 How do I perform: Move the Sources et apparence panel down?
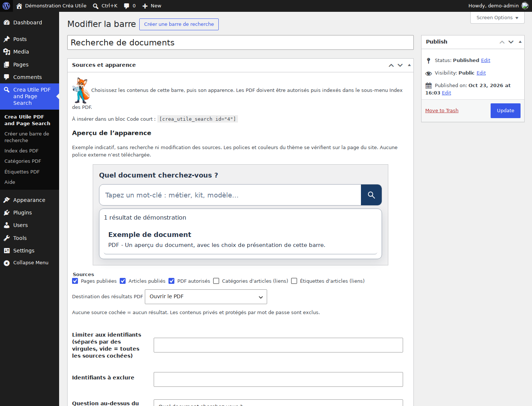click(x=400, y=65)
